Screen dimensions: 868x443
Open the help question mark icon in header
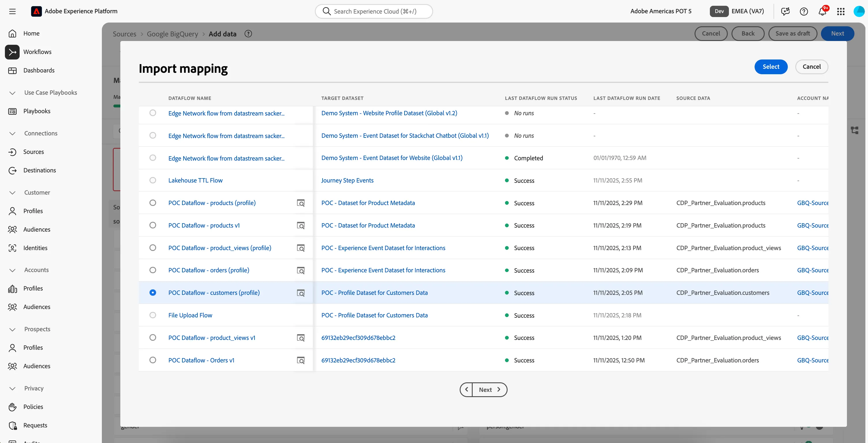[x=804, y=12]
